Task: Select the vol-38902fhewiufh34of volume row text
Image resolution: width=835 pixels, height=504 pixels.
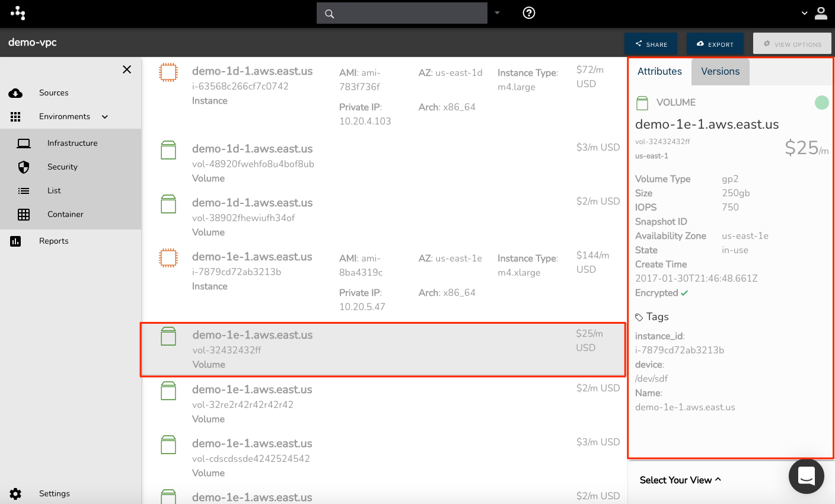Action: (x=243, y=218)
